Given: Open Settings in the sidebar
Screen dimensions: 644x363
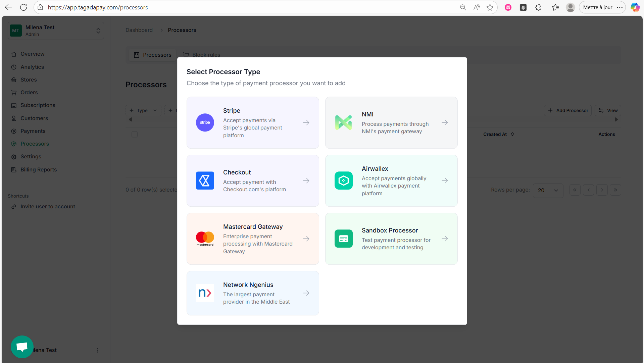Looking at the screenshot, I should (x=31, y=156).
